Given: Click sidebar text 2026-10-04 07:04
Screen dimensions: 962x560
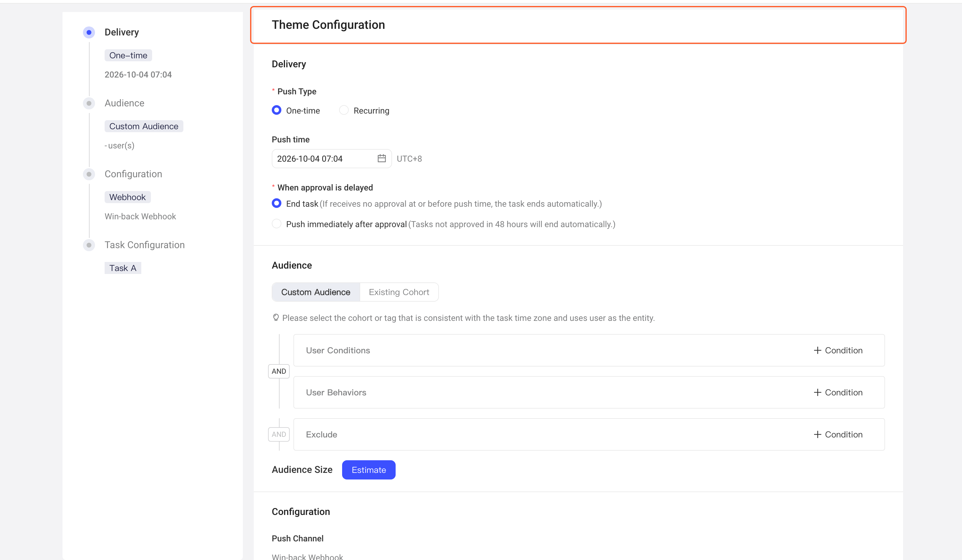Looking at the screenshot, I should coord(138,75).
